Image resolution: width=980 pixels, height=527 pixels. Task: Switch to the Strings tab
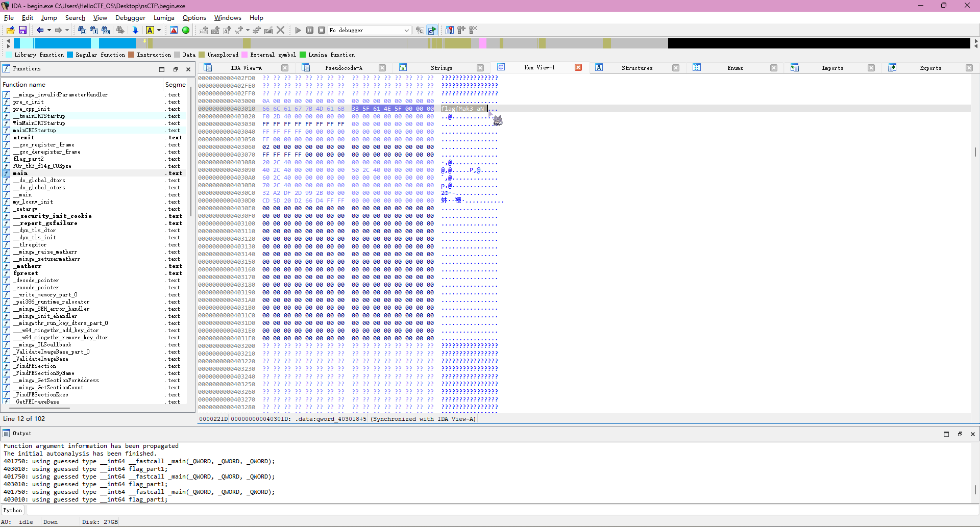[442, 68]
